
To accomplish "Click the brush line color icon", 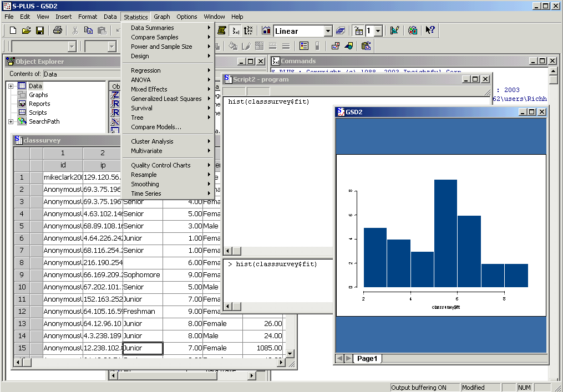I will tap(246, 46).
